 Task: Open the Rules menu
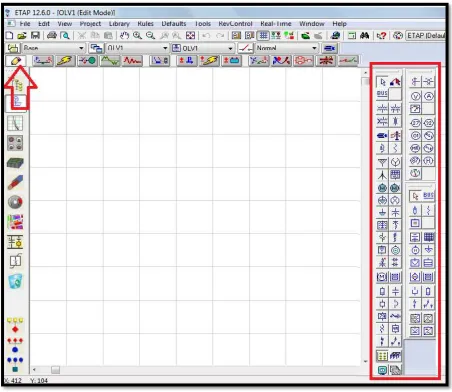(145, 24)
